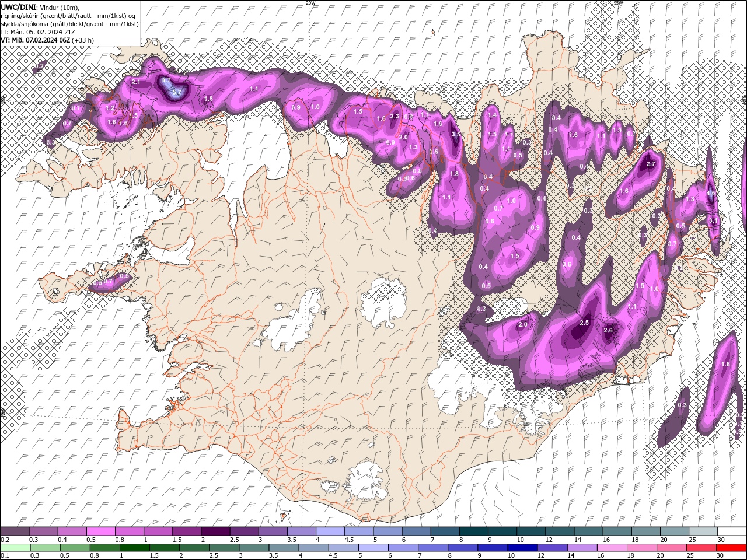Click the rain legend swatch between 3 and 3.5
The height and width of the screenshot is (560, 747).
pos(254,547)
